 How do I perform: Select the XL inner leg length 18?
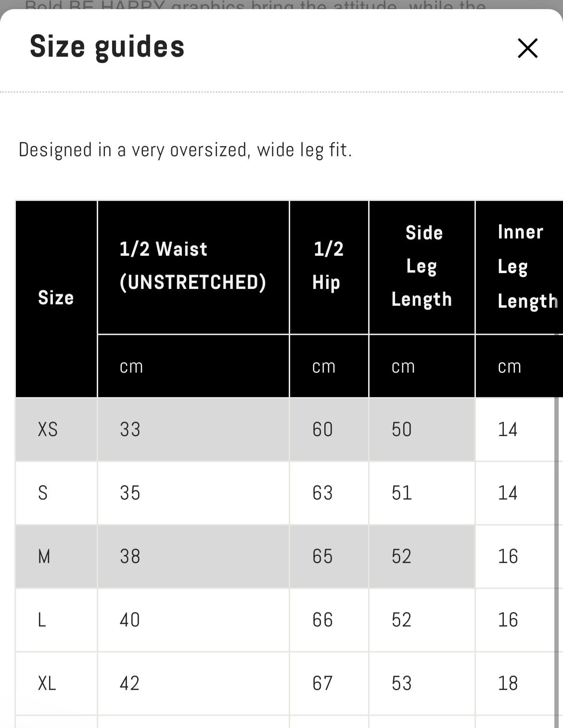[508, 683]
